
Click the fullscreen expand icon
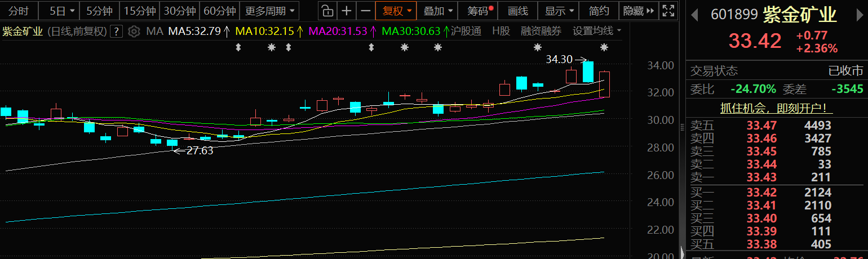(x=668, y=11)
